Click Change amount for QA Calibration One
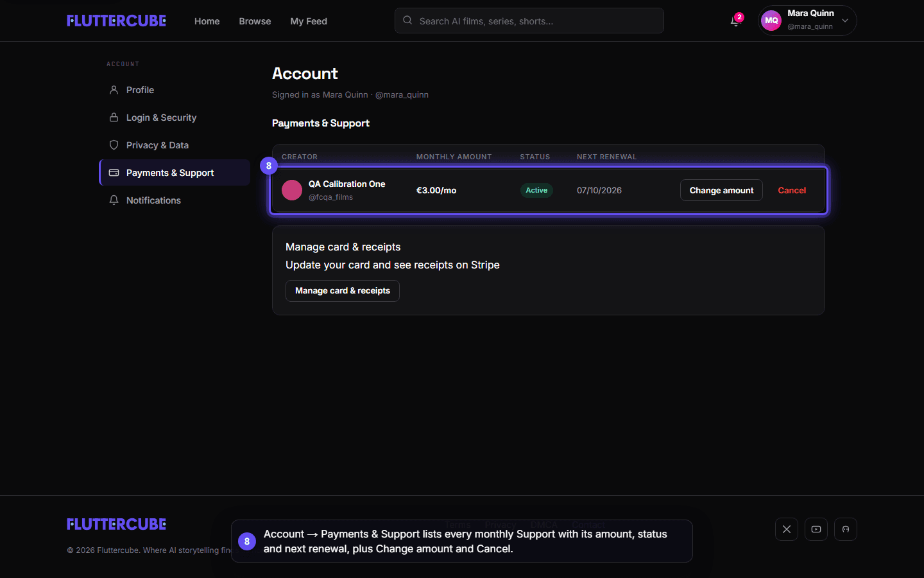924x578 pixels. (721, 190)
